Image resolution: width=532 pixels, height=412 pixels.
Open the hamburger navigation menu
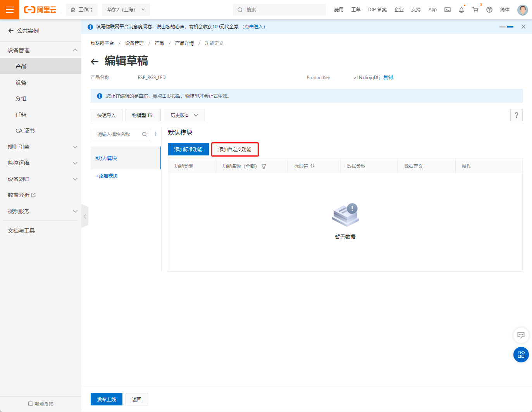tap(10, 10)
